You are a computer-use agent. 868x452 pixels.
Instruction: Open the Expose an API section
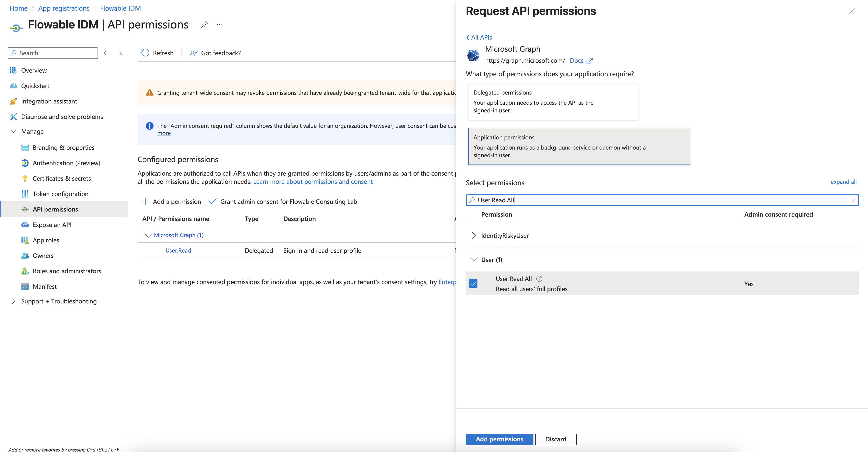(52, 224)
